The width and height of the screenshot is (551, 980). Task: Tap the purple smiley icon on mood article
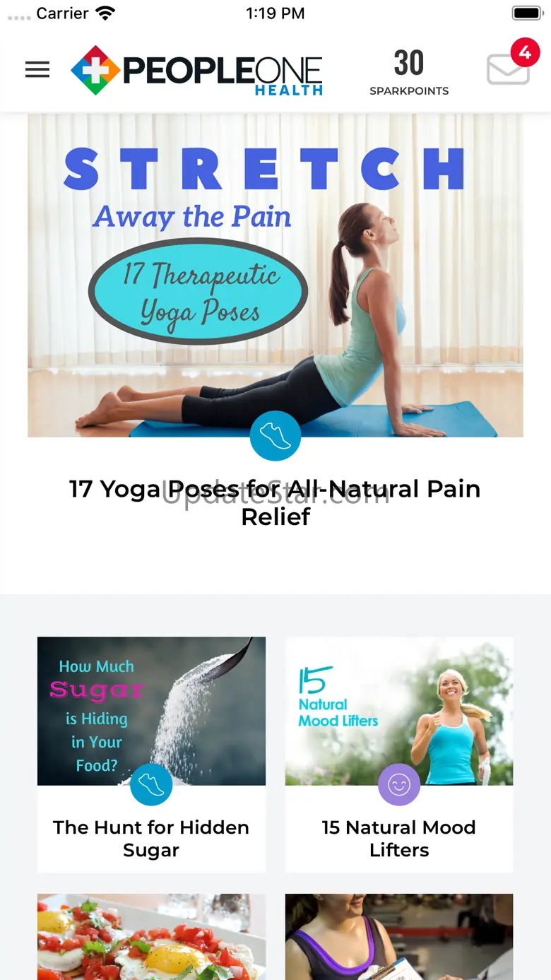click(399, 784)
